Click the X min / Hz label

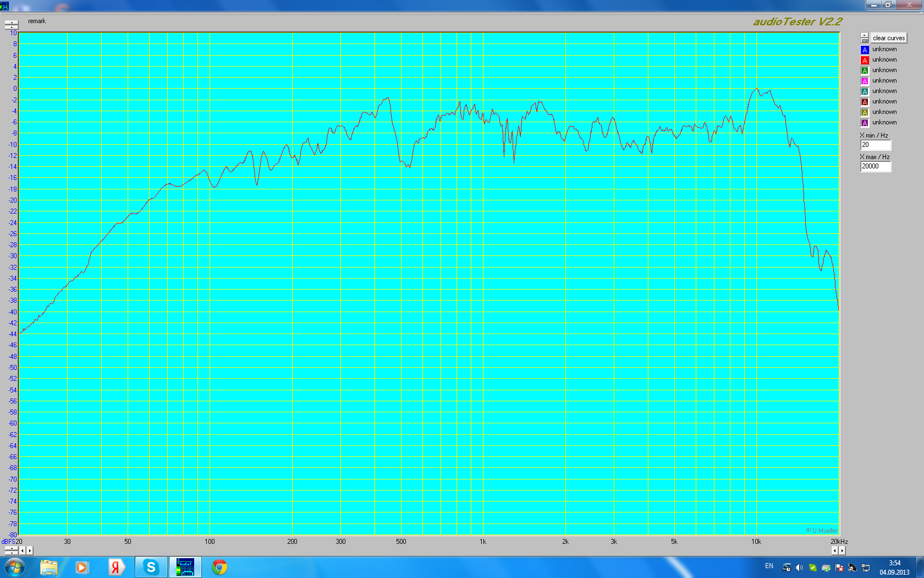(874, 135)
